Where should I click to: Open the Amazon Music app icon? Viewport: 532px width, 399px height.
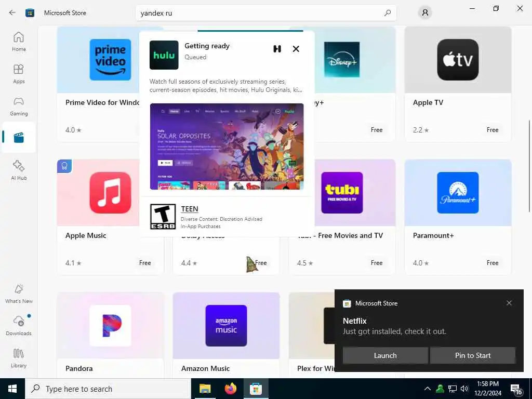(x=227, y=326)
